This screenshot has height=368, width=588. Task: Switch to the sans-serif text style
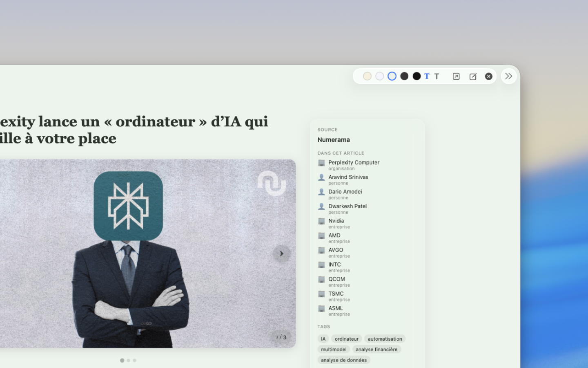[x=437, y=76]
